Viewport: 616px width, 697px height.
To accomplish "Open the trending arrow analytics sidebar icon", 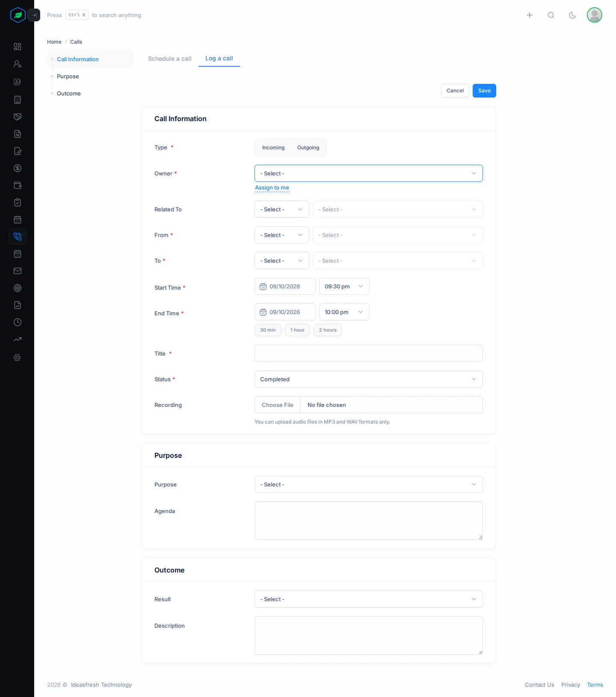I will click(x=18, y=339).
